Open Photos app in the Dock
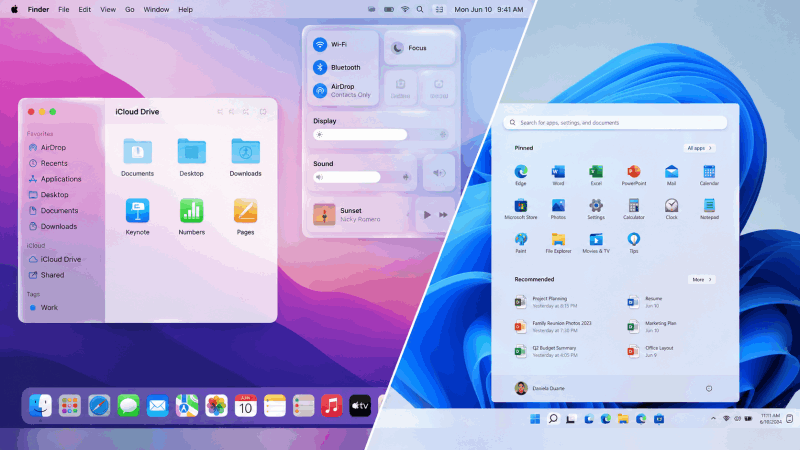This screenshot has height=451, width=800. click(x=216, y=406)
